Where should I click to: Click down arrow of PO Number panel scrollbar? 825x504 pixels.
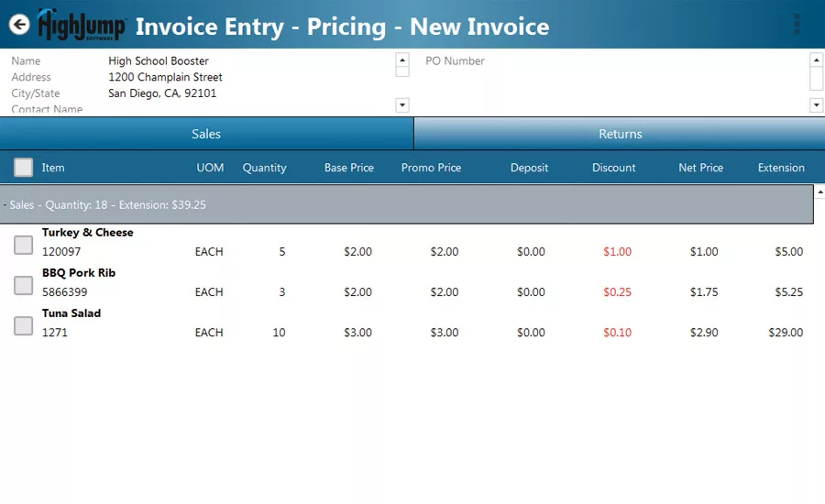click(816, 104)
